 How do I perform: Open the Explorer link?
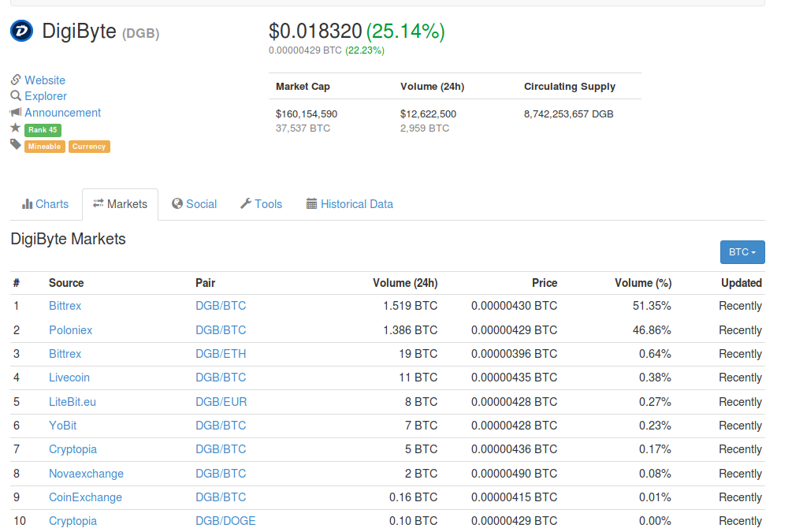click(46, 96)
